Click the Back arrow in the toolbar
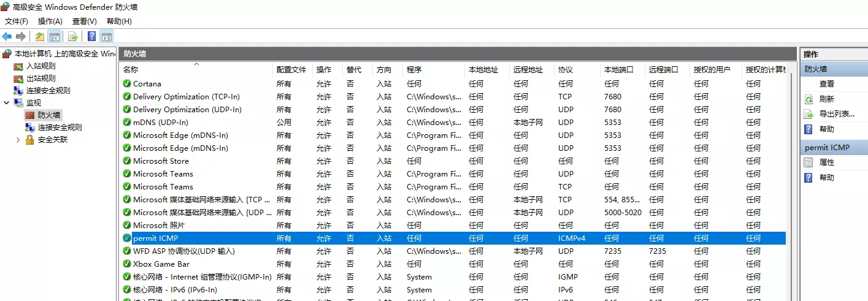868x301 pixels. tap(7, 36)
